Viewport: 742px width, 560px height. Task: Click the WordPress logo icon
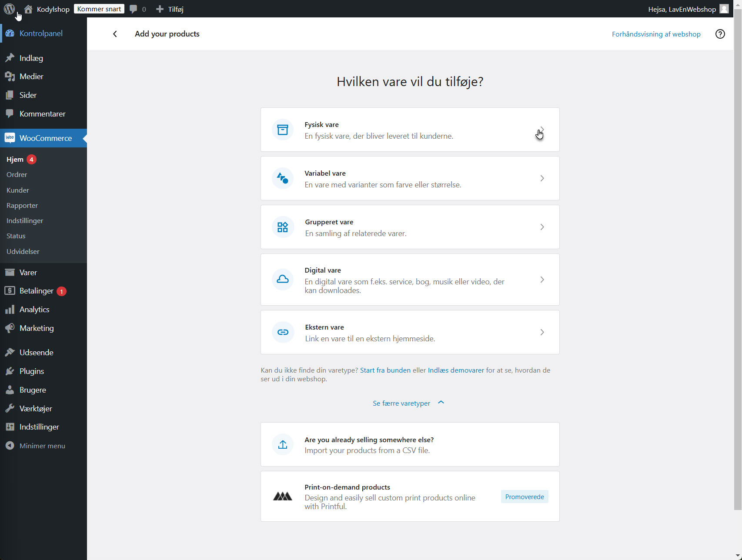point(9,9)
